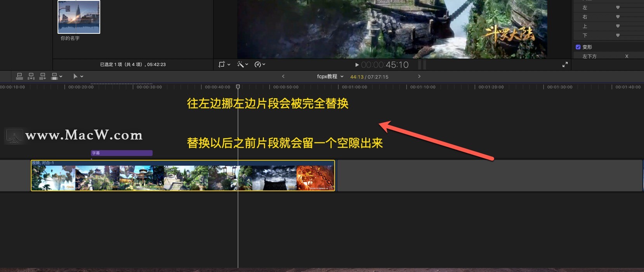
Task: Select the 视频, 对白-1 clip in timeline
Action: (183, 175)
